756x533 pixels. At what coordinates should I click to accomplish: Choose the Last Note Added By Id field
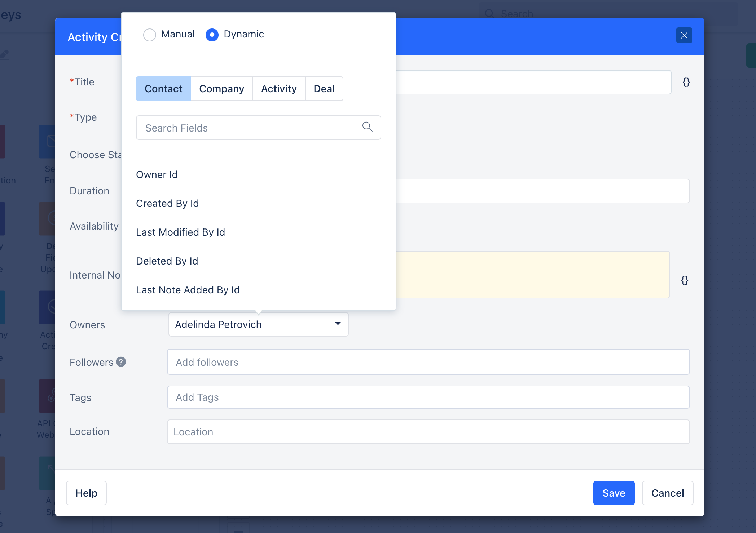(x=188, y=290)
